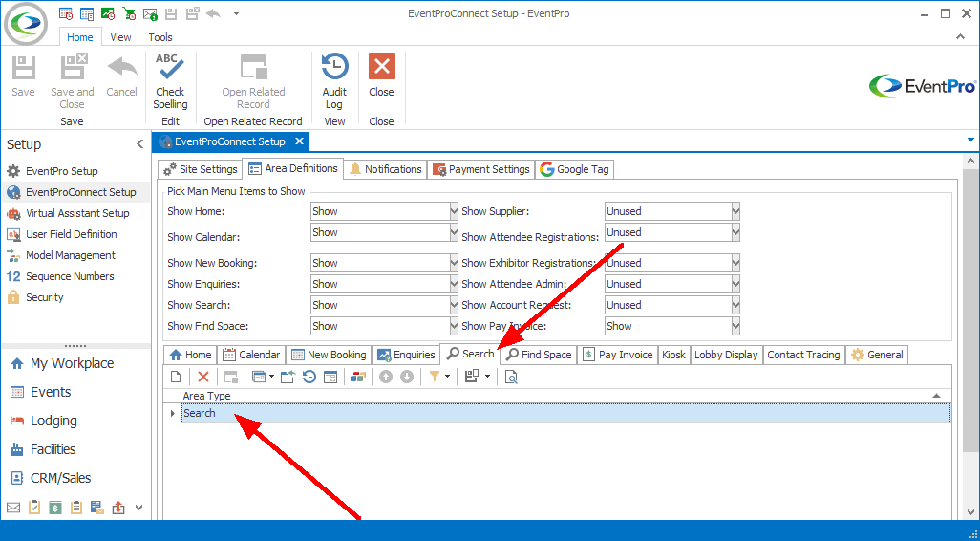Open the Site Settings tab
980x541 pixels.
click(x=200, y=169)
